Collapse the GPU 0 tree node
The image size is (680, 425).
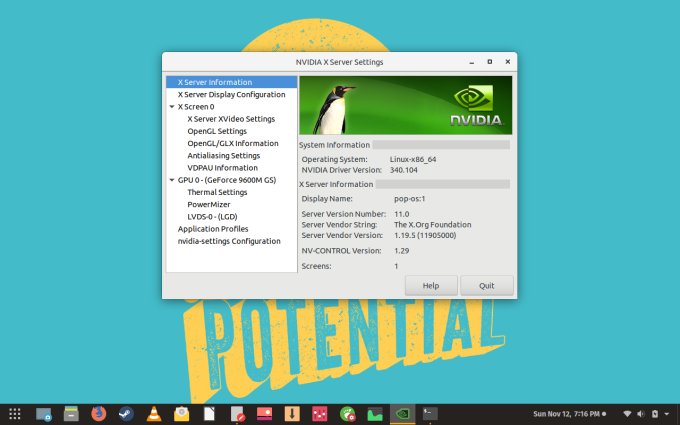click(172, 180)
